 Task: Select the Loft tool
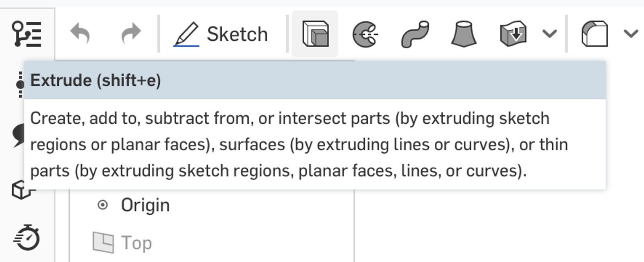(x=464, y=34)
